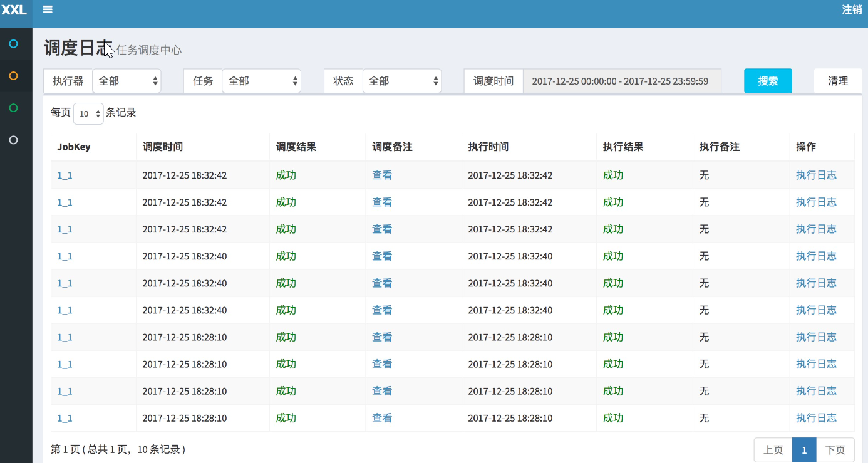868x470 pixels.
Task: Open 执行日志 in the last table row
Action: pyautogui.click(x=816, y=418)
